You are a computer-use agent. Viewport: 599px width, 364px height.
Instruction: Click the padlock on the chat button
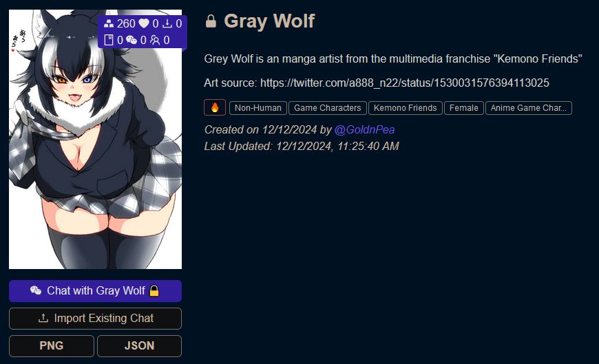pyautogui.click(x=154, y=290)
